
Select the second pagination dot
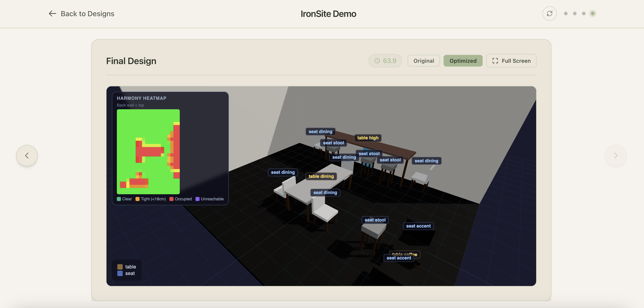(575, 13)
